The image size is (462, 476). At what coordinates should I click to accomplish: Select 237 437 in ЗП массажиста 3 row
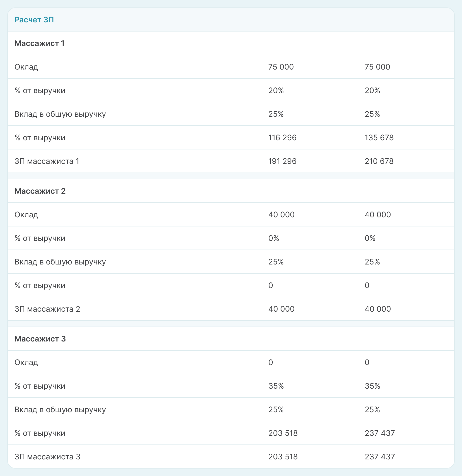(x=380, y=457)
